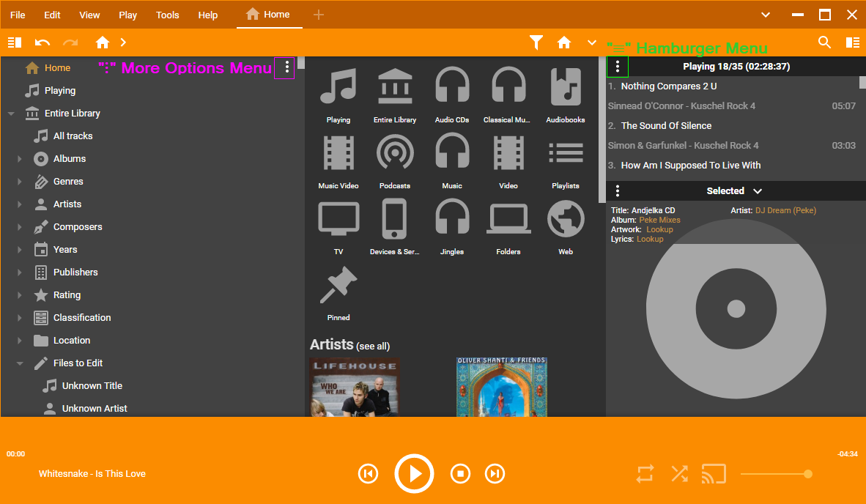Open the Selected panel dropdown
The height and width of the screenshot is (504, 866).
(758, 191)
